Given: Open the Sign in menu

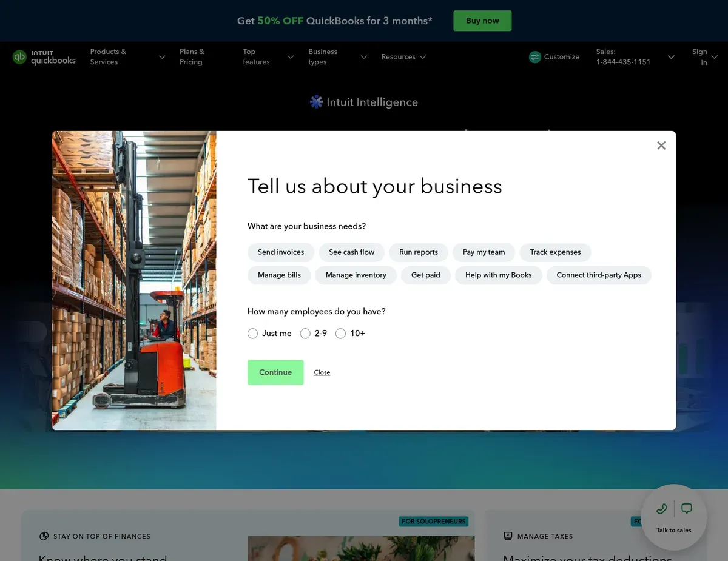Looking at the screenshot, I should (700, 57).
